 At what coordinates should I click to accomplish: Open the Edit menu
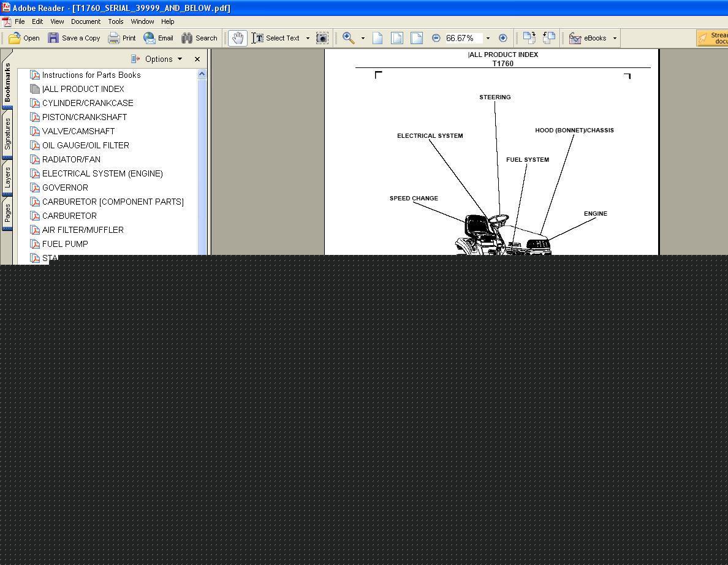(x=37, y=21)
